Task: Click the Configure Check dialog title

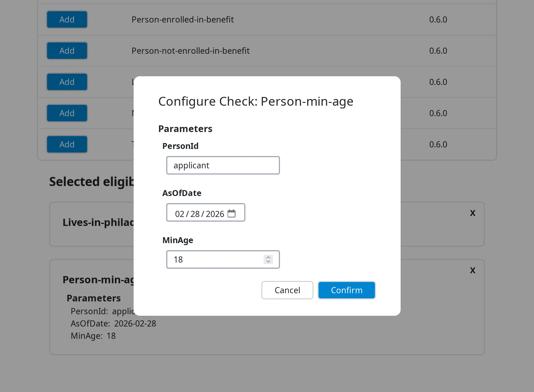Action: pyautogui.click(x=256, y=101)
